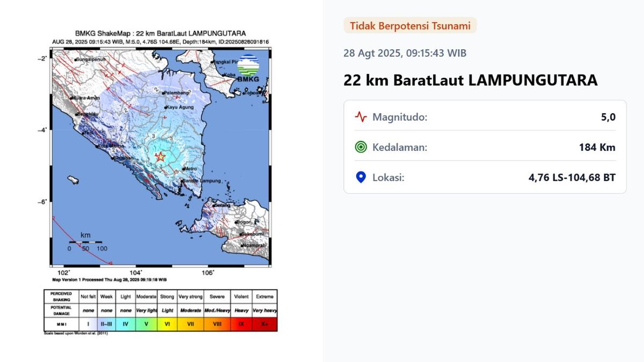Screen dimensions: 644x362
Task: Click the timestamp 28 Agt 2025, 09:15:43 WIB
Action: pyautogui.click(x=405, y=53)
